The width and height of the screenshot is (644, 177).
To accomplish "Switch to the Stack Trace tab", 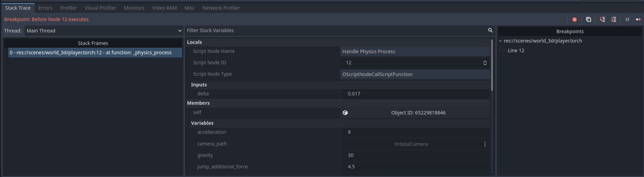I will click(18, 8).
